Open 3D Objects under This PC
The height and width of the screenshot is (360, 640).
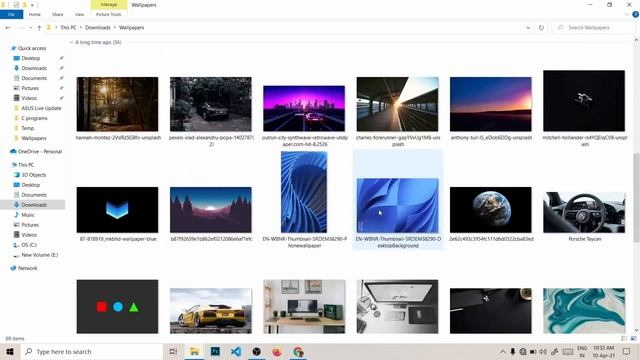point(33,175)
